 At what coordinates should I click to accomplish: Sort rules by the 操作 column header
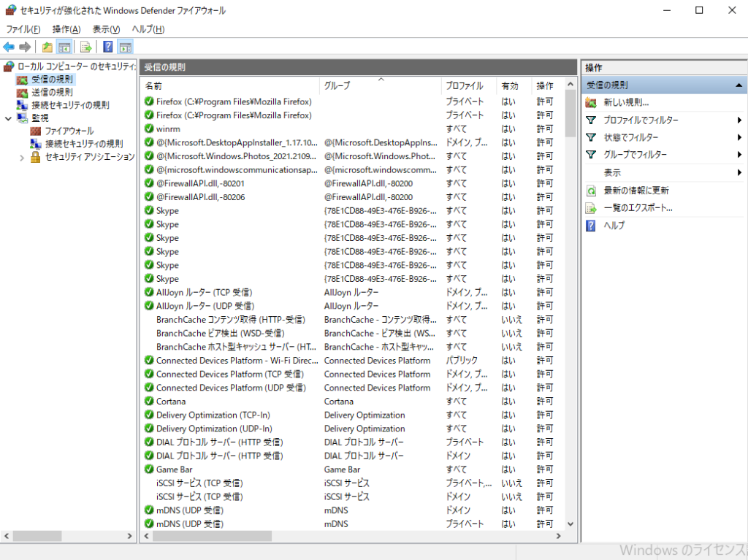coord(548,86)
